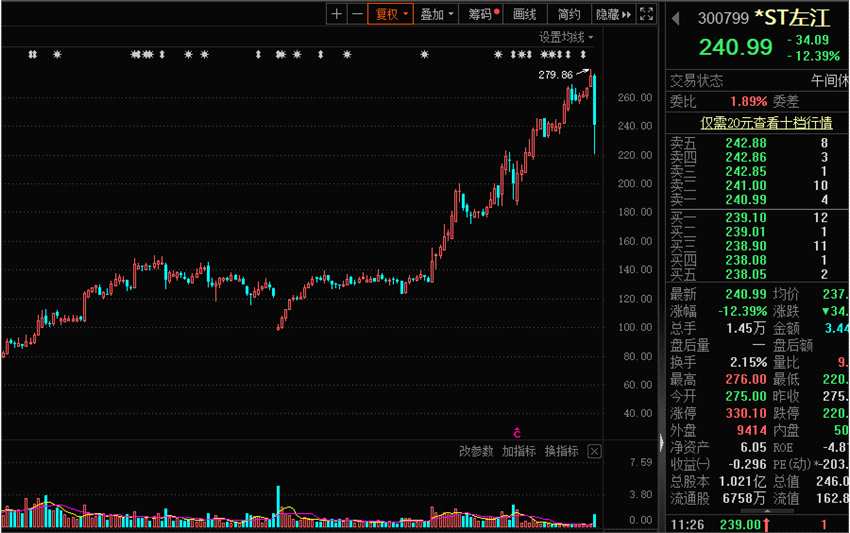Click the 今开 value 275.00
The image size is (850, 533).
pyautogui.click(x=746, y=396)
